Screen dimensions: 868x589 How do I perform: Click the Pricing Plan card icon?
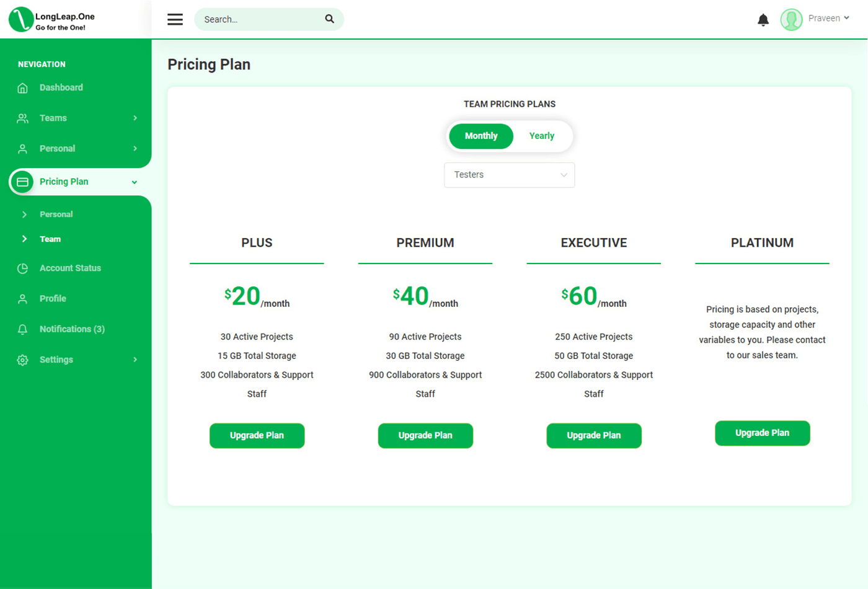point(22,182)
